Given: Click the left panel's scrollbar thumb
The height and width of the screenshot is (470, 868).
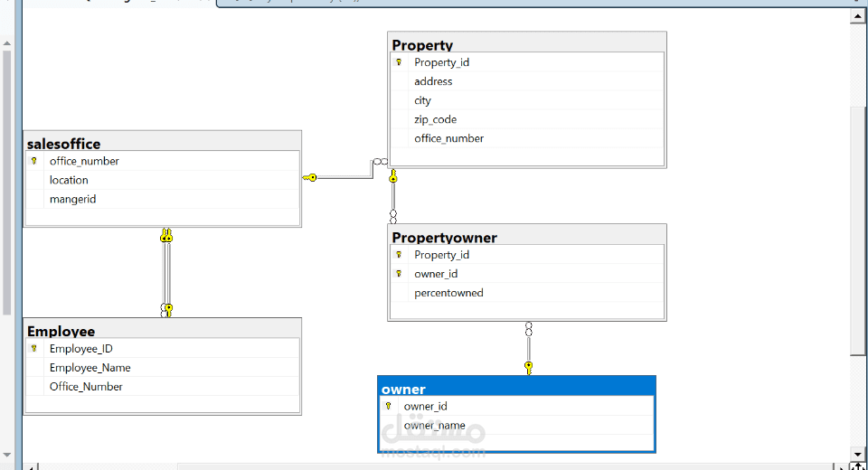Looking at the screenshot, I should pyautogui.click(x=6, y=183).
